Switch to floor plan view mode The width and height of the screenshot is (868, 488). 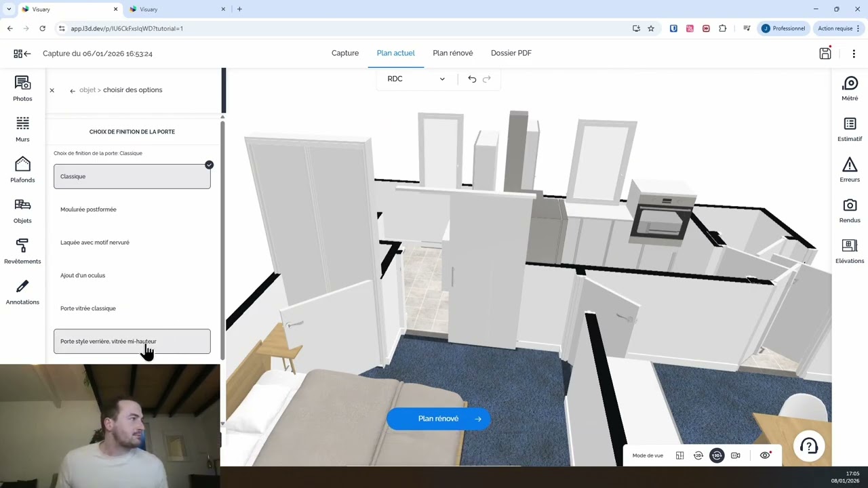679,455
